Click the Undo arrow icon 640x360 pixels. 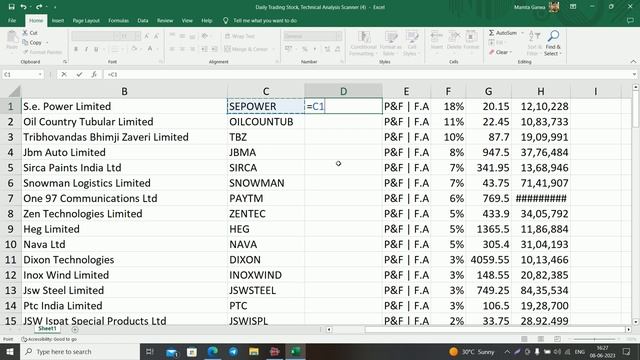(24, 7)
